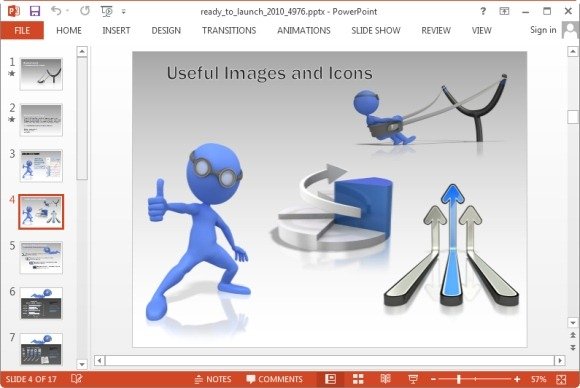
Task: Open the FILE tab
Action: tap(22, 30)
